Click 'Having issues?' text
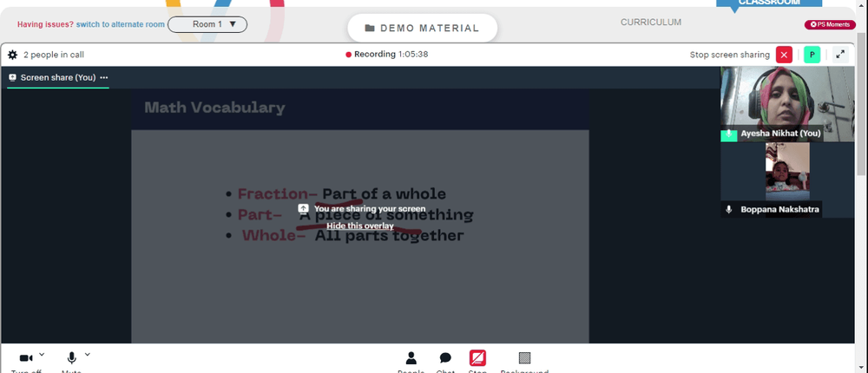This screenshot has height=373, width=868. [x=45, y=24]
